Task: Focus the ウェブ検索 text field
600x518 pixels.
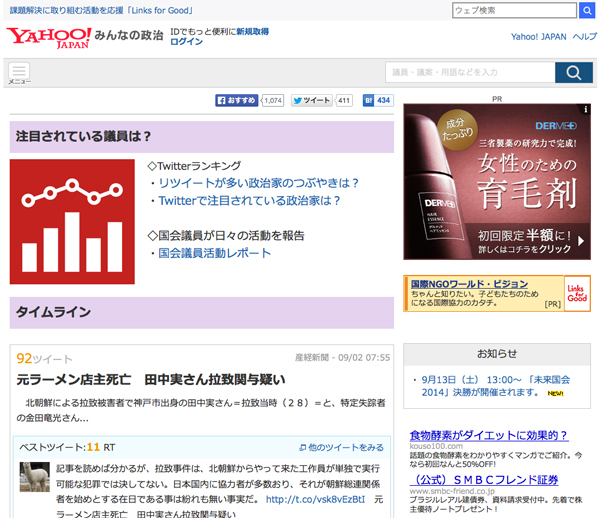Action: 513,10
